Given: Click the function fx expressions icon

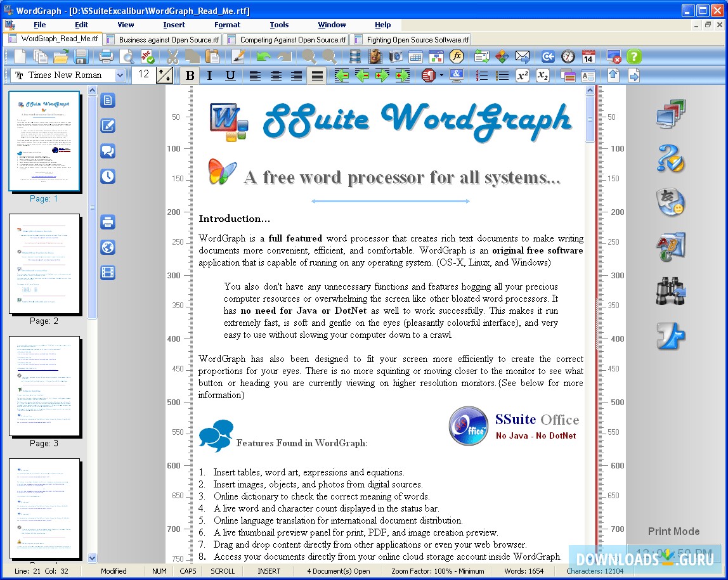Looking at the screenshot, I should [457, 56].
